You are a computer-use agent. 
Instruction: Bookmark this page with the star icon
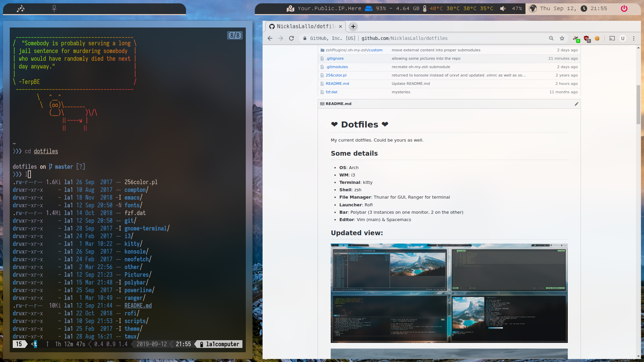pyautogui.click(x=562, y=38)
